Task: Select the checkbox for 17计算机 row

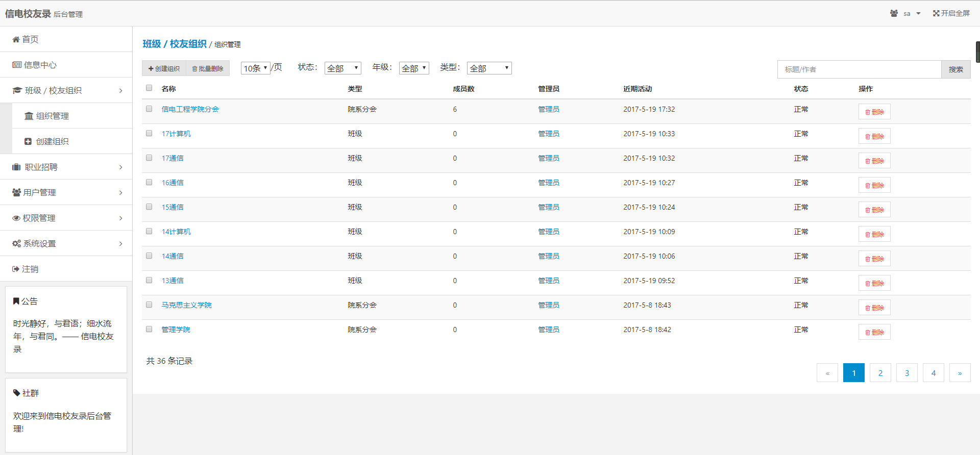Action: (149, 134)
